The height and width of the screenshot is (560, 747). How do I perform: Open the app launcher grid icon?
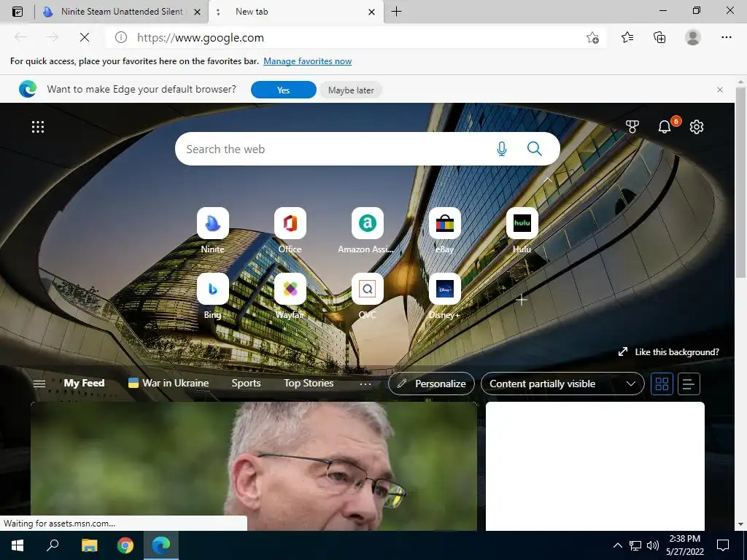coord(38,127)
